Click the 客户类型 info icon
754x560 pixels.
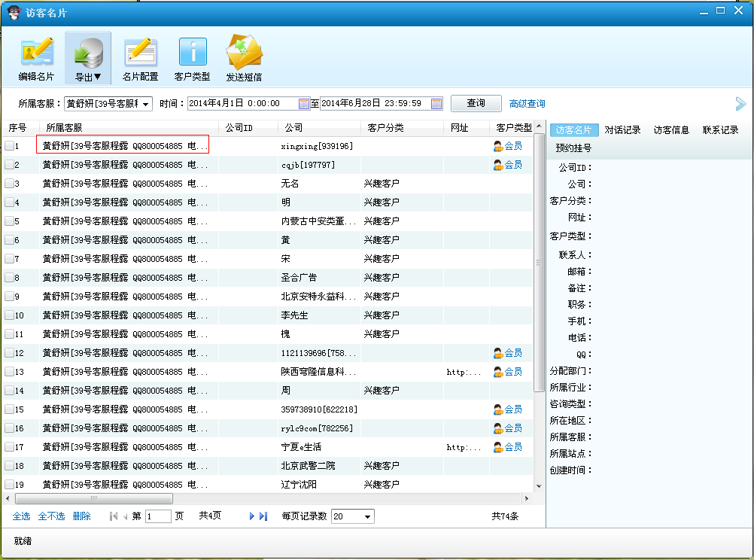pos(192,52)
